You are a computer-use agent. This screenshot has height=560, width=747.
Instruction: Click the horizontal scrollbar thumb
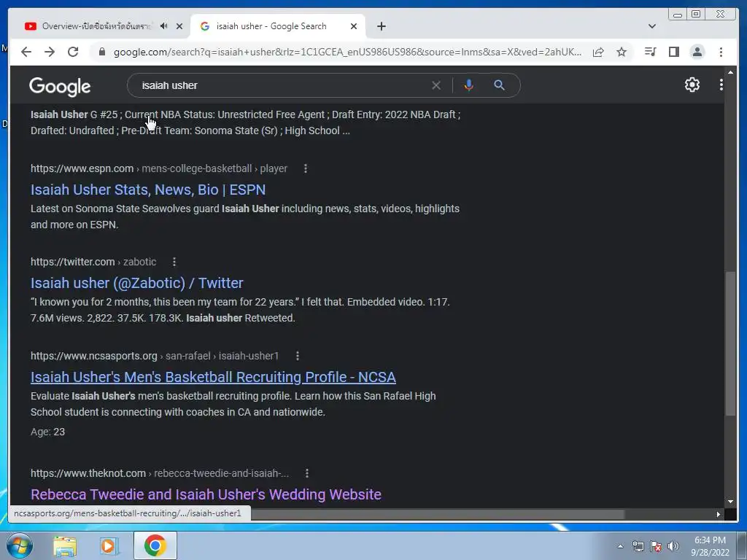tap(438, 514)
